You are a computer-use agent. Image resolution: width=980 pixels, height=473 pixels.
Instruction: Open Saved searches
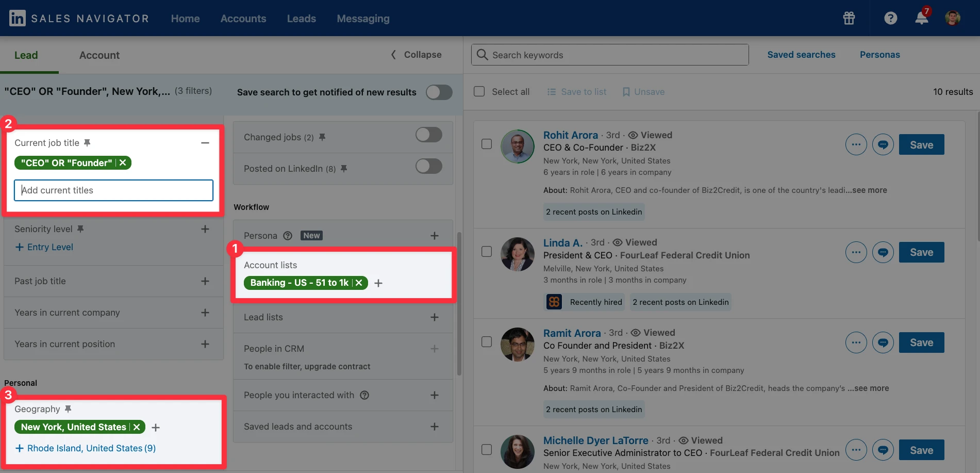tap(801, 55)
